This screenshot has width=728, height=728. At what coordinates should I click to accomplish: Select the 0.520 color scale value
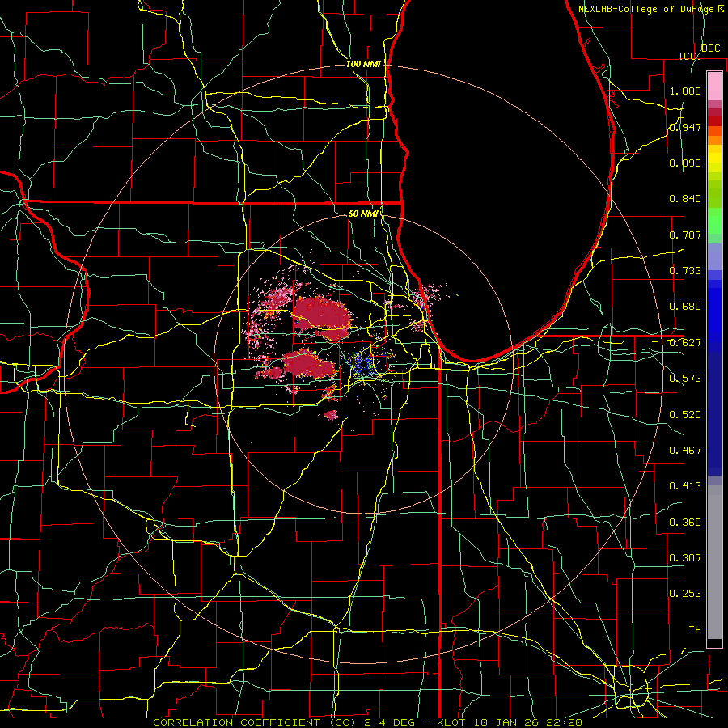685,415
